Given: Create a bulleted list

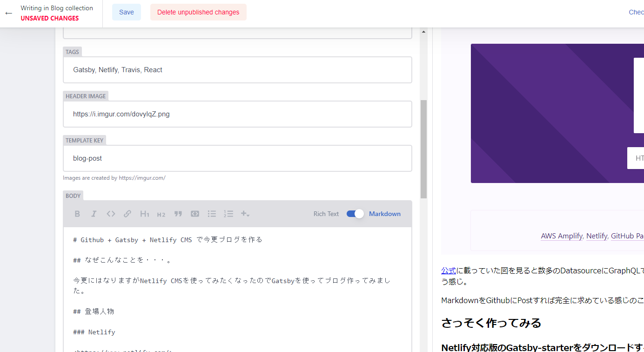Looking at the screenshot, I should 212,213.
